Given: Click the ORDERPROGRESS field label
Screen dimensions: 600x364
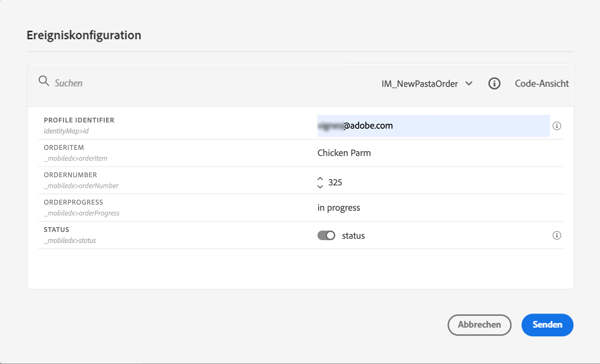Looking at the screenshot, I should click(73, 202).
